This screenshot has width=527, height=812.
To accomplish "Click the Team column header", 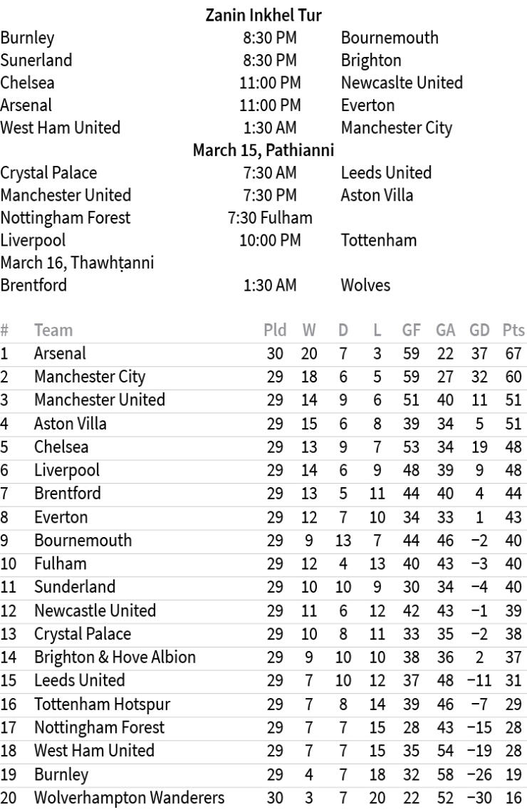I will click(x=53, y=330).
